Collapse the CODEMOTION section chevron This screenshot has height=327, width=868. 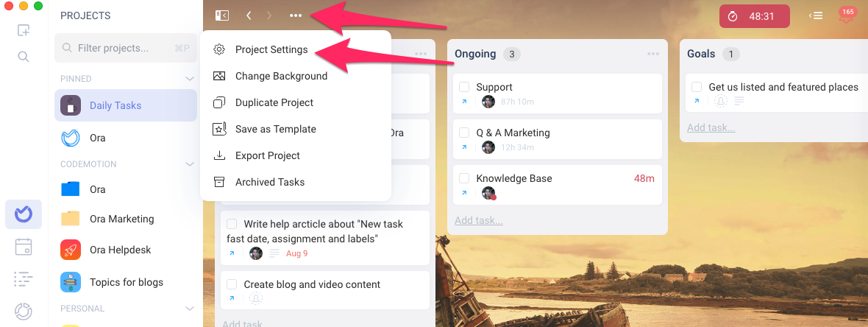[x=190, y=164]
